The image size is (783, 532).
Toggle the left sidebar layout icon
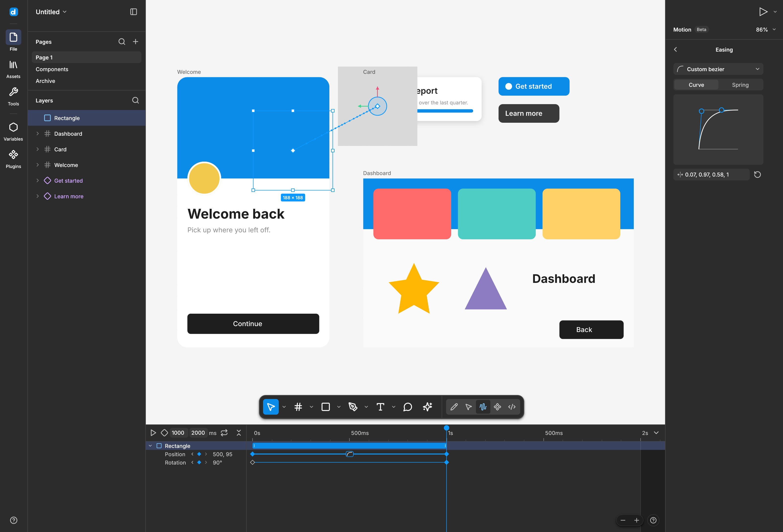point(133,12)
